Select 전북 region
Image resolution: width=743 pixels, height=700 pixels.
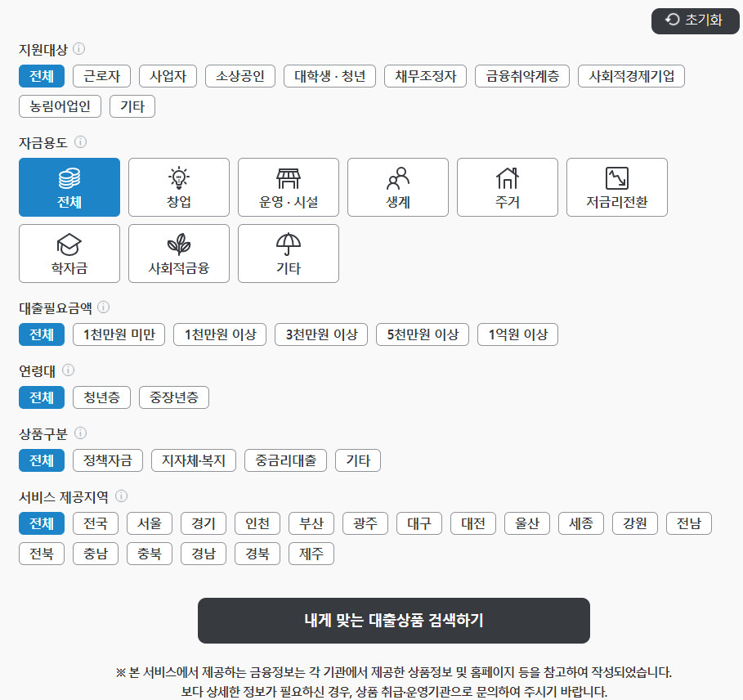42,554
